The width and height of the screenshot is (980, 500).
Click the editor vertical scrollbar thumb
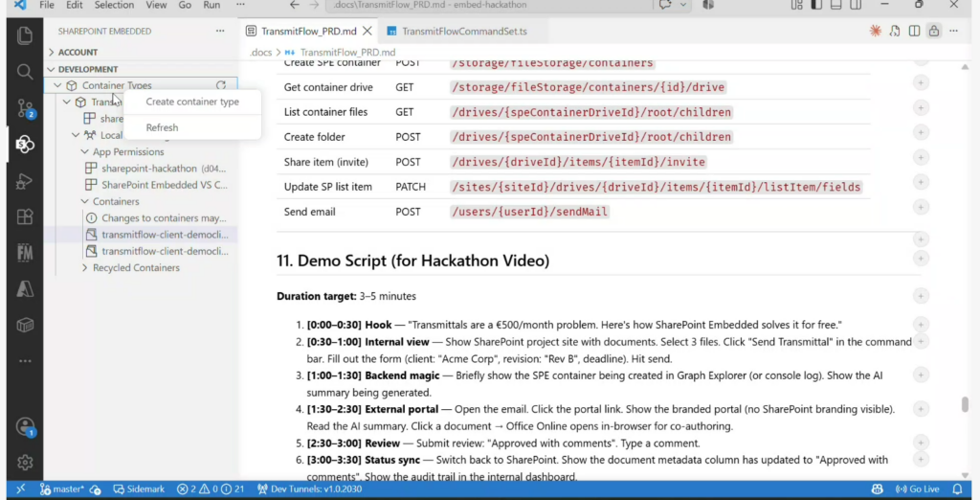coord(965,404)
